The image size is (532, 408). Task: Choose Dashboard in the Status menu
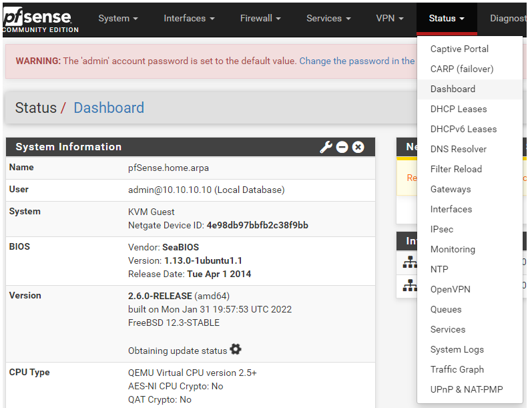pyautogui.click(x=469, y=89)
